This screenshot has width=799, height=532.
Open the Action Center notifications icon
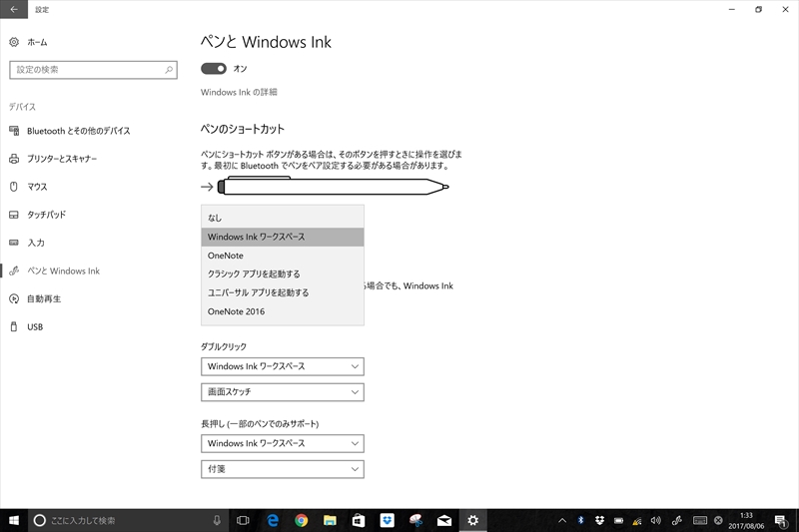coord(781,520)
